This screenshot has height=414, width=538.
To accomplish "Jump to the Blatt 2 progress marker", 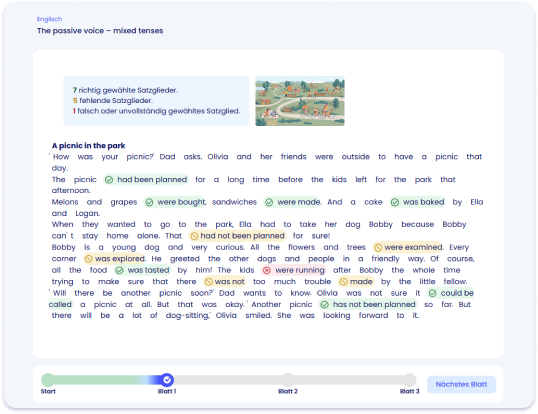I will (x=288, y=380).
